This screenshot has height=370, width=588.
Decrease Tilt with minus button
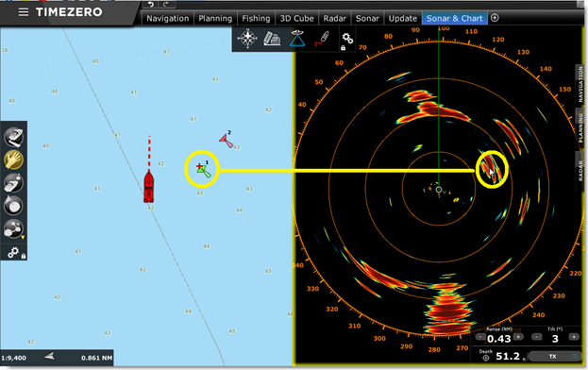pyautogui.click(x=537, y=337)
